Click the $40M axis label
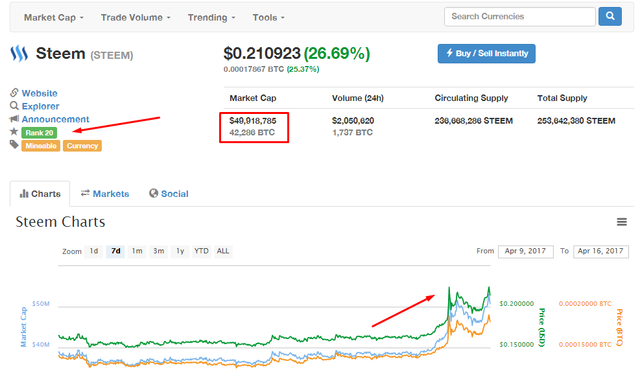 coord(41,344)
